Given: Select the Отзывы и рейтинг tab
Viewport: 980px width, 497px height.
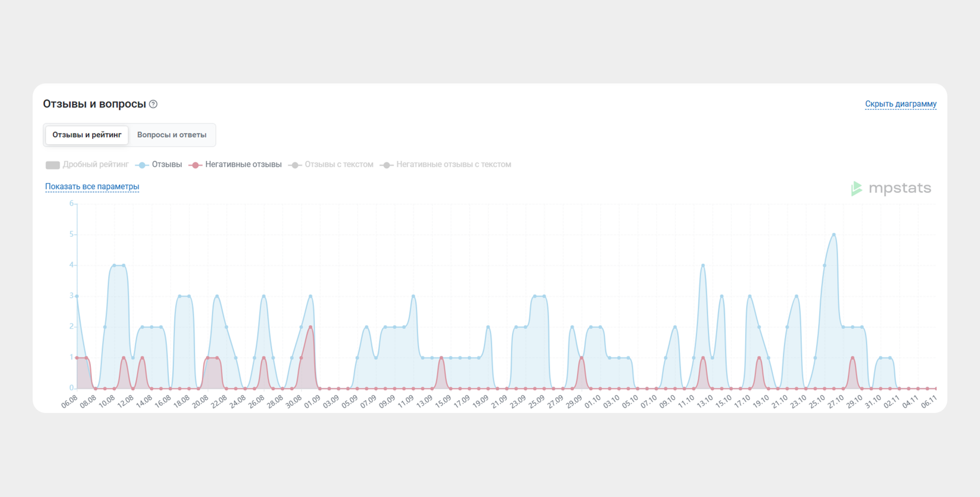Looking at the screenshot, I should click(87, 135).
